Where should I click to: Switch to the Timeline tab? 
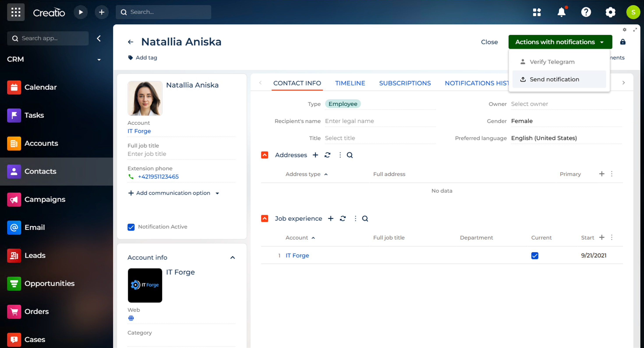click(350, 83)
